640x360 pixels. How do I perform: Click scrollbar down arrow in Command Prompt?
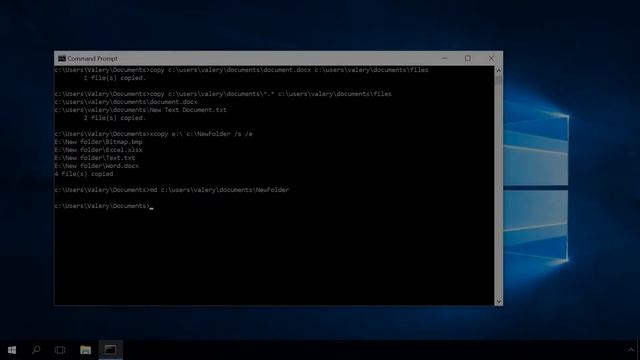498,301
